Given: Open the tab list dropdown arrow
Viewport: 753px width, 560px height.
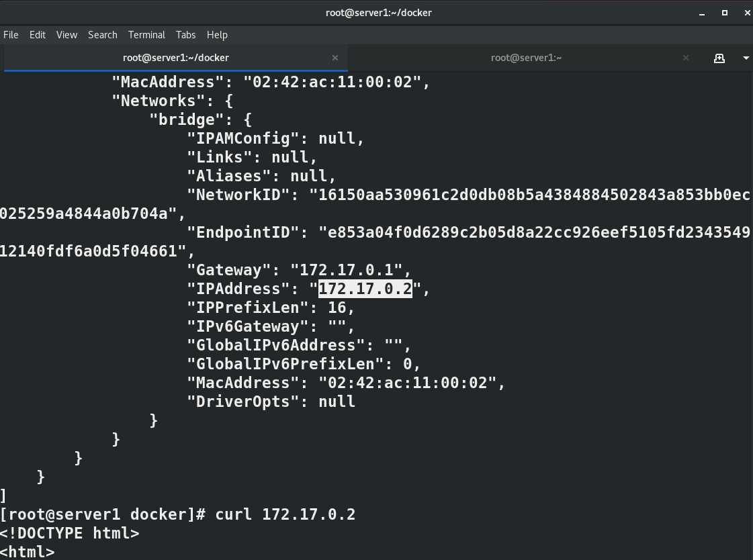Looking at the screenshot, I should click(746, 58).
